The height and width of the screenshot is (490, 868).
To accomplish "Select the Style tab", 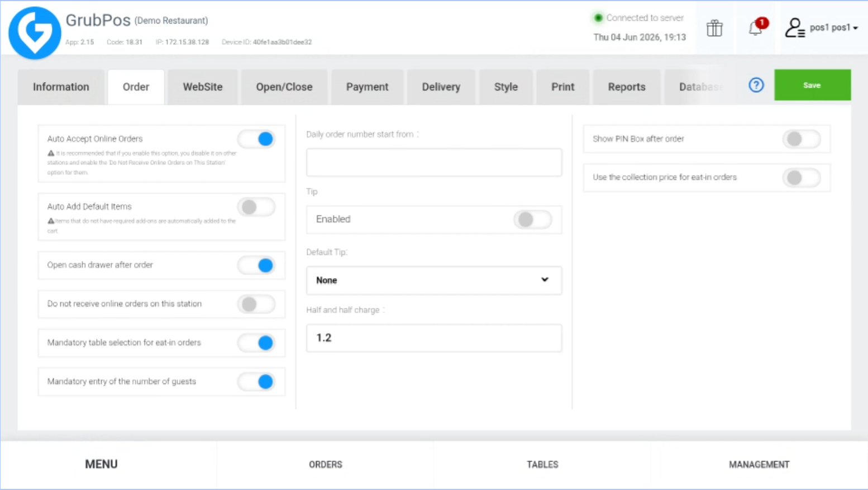I will pos(506,87).
